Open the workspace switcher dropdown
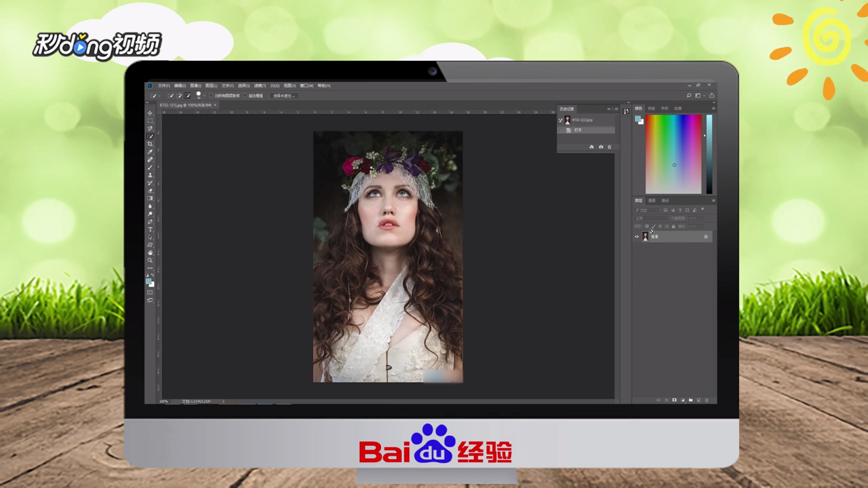The width and height of the screenshot is (868, 488). 701,96
